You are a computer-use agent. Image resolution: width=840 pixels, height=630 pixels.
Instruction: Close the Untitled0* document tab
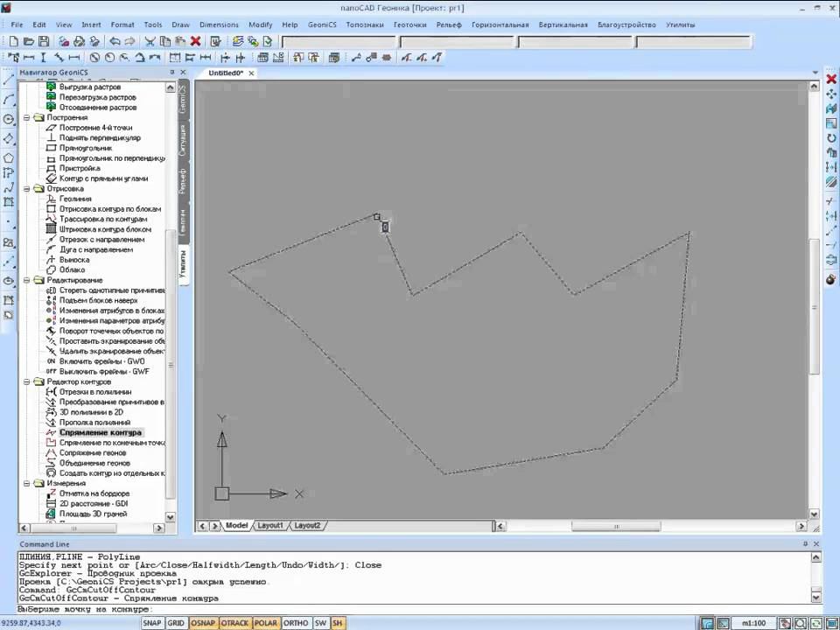point(251,73)
